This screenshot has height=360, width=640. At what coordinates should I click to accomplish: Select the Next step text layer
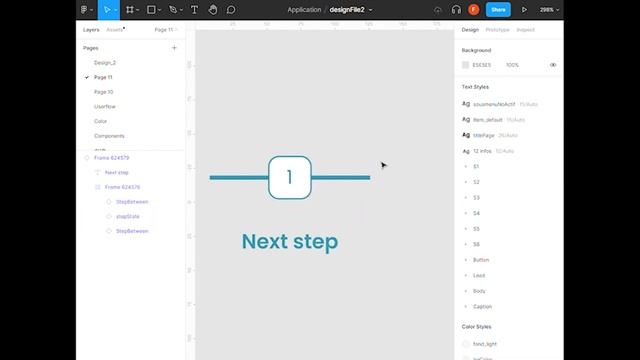[117, 172]
